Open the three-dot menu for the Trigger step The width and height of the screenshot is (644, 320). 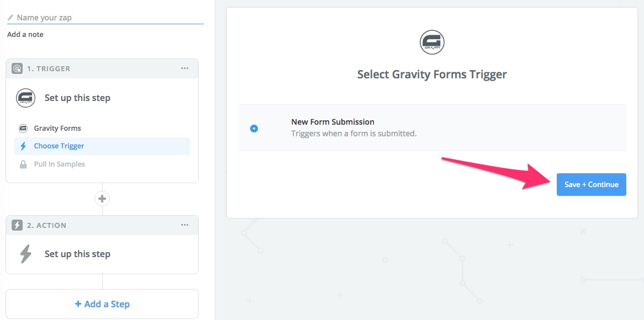tap(185, 68)
